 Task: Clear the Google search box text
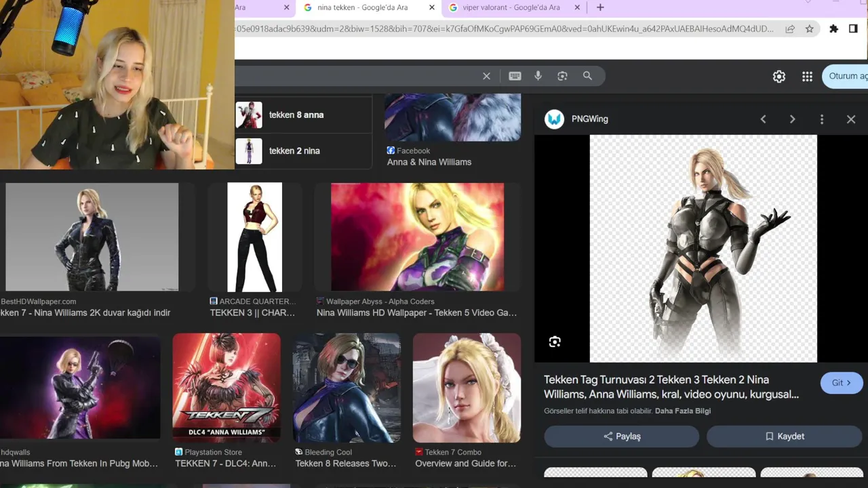point(486,76)
